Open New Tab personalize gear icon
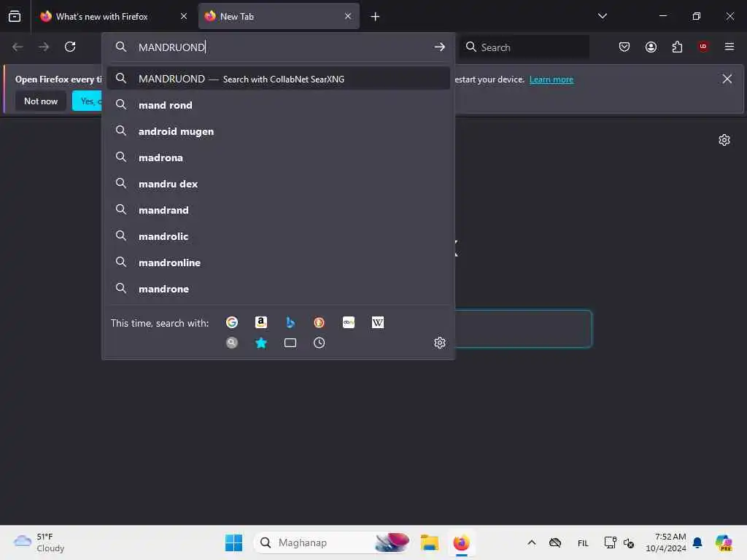The image size is (747, 560). pyautogui.click(x=724, y=140)
